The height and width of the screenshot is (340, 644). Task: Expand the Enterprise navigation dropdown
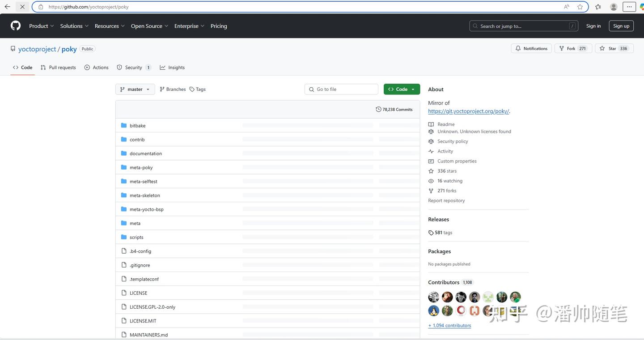point(189,26)
